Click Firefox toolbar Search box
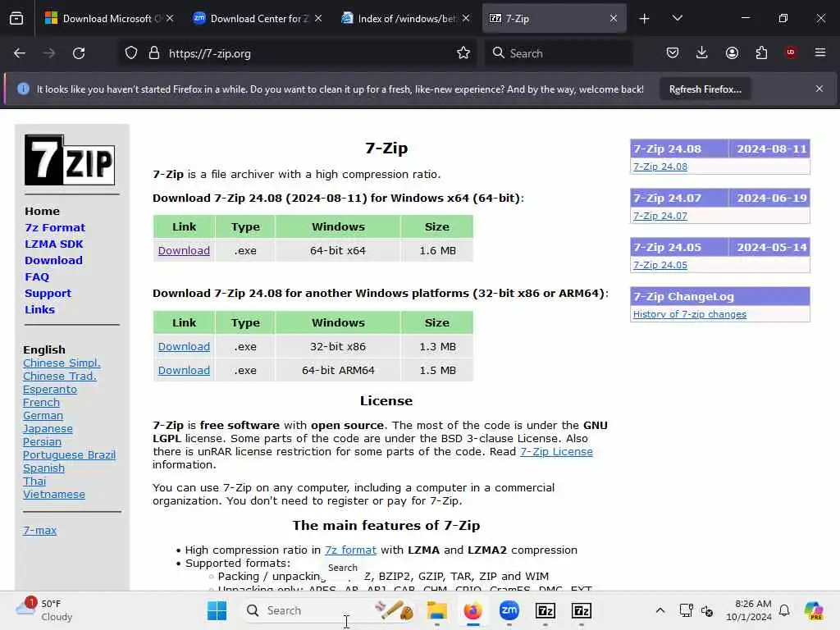This screenshot has width=840, height=630. point(559,53)
